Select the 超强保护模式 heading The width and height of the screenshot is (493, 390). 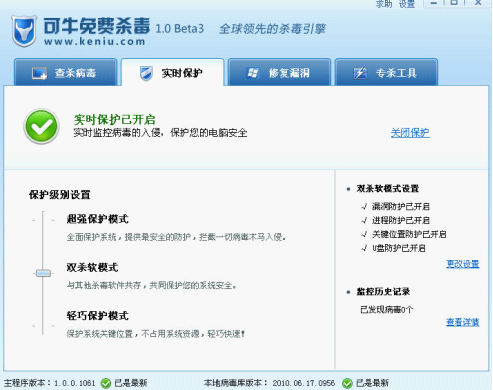coord(97,219)
